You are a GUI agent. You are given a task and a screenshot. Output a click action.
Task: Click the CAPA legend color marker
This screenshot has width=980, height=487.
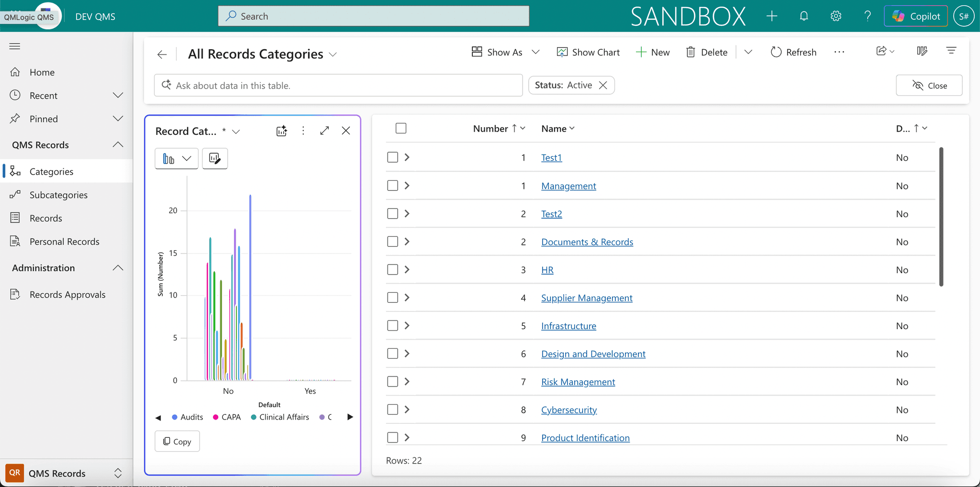215,417
